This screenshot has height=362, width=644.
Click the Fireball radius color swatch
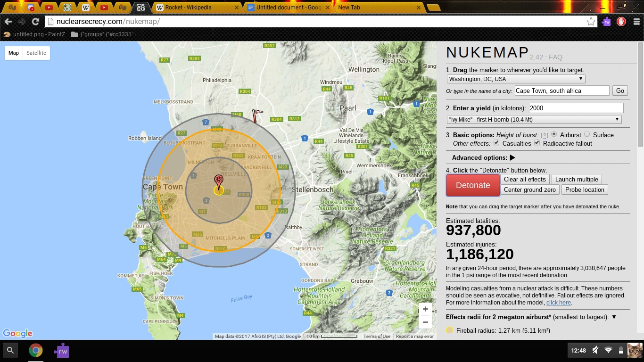coord(450,330)
